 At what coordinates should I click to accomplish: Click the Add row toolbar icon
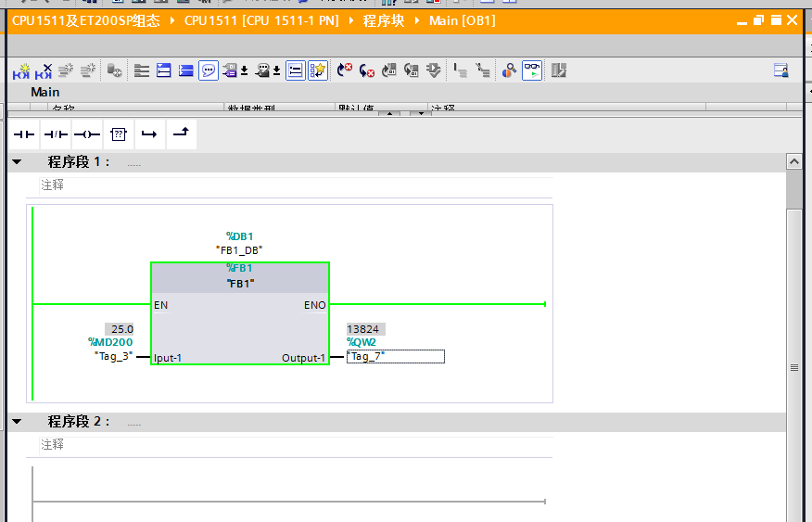pyautogui.click(x=88, y=70)
